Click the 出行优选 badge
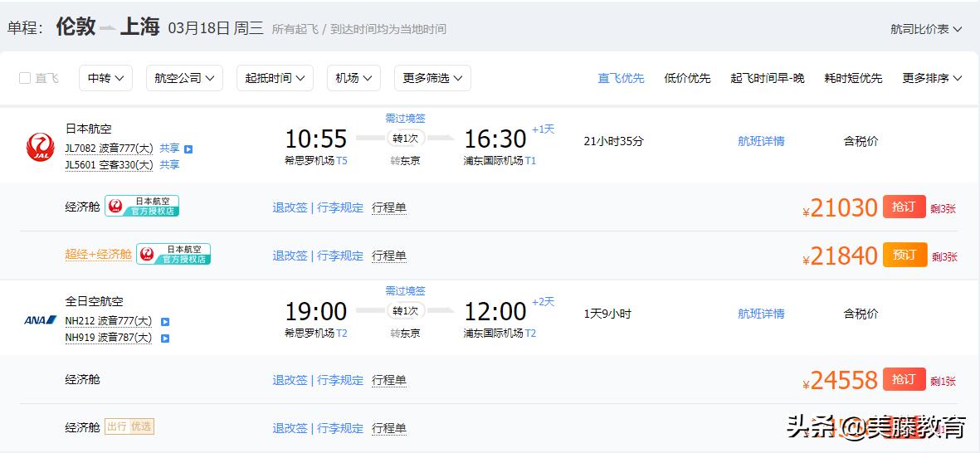This screenshot has height=453, width=980. pos(129,426)
